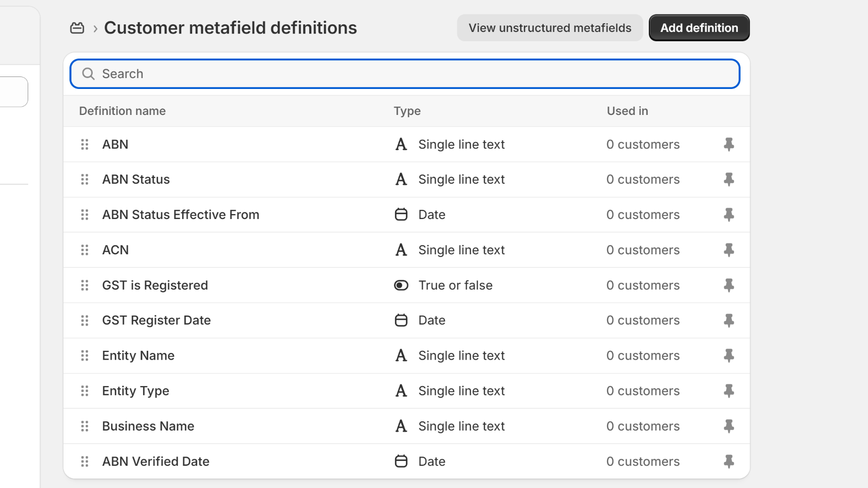Image resolution: width=868 pixels, height=488 pixels.
Task: Toggle the pin for Business Name
Action: pyautogui.click(x=729, y=426)
